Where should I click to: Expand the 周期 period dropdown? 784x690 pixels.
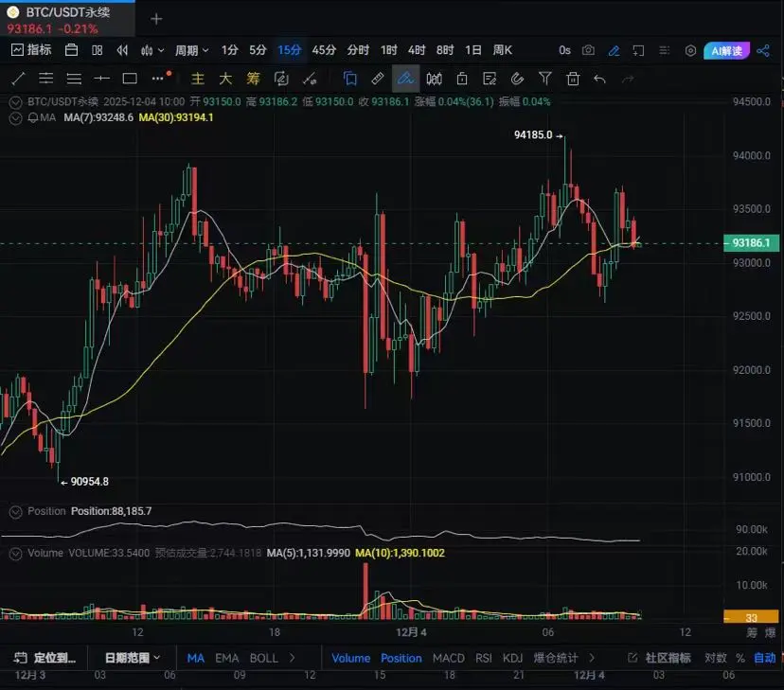click(x=191, y=50)
